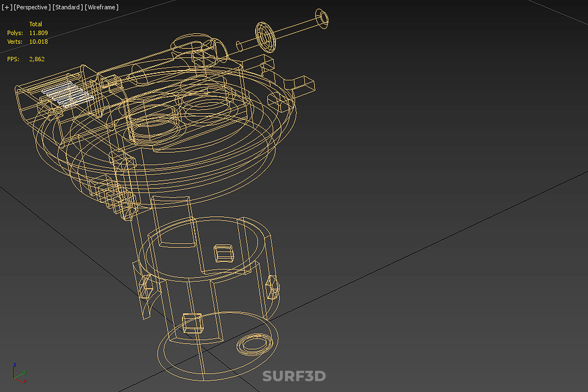Open the Perspective viewport view menu
Image resolution: width=588 pixels, height=392 pixels.
click(x=32, y=7)
